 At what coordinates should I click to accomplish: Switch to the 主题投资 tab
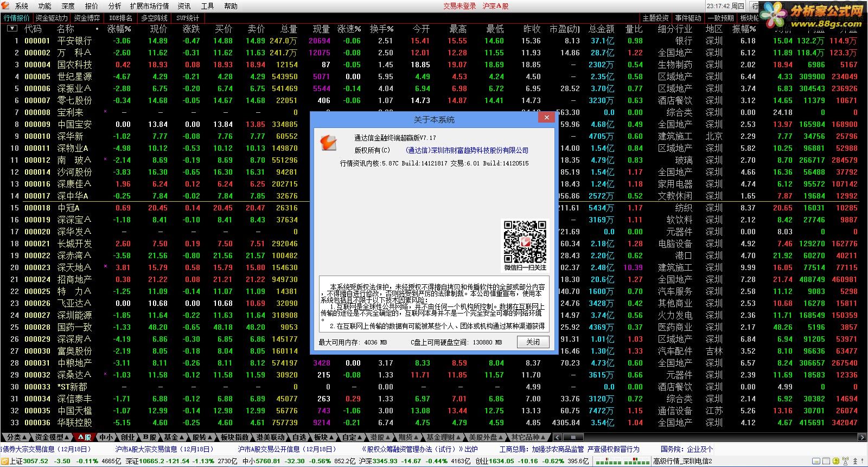[x=656, y=18]
